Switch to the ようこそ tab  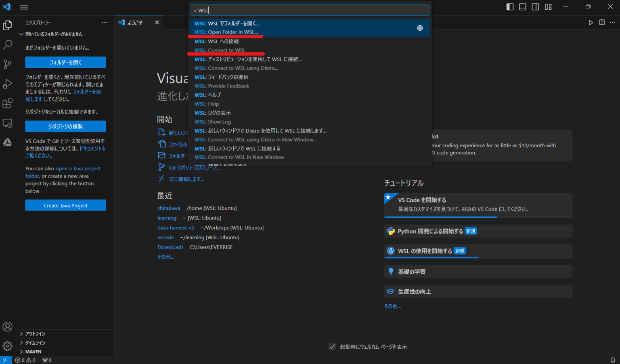click(x=134, y=22)
